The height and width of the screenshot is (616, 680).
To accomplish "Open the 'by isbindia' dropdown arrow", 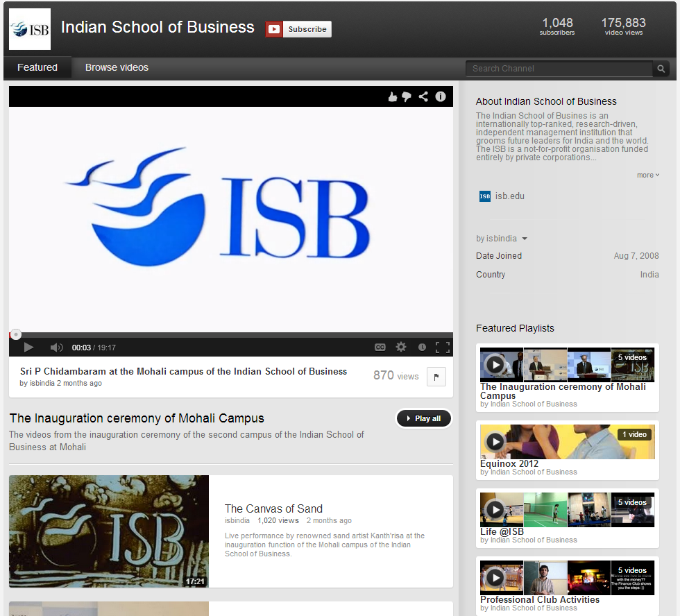I will point(525,238).
